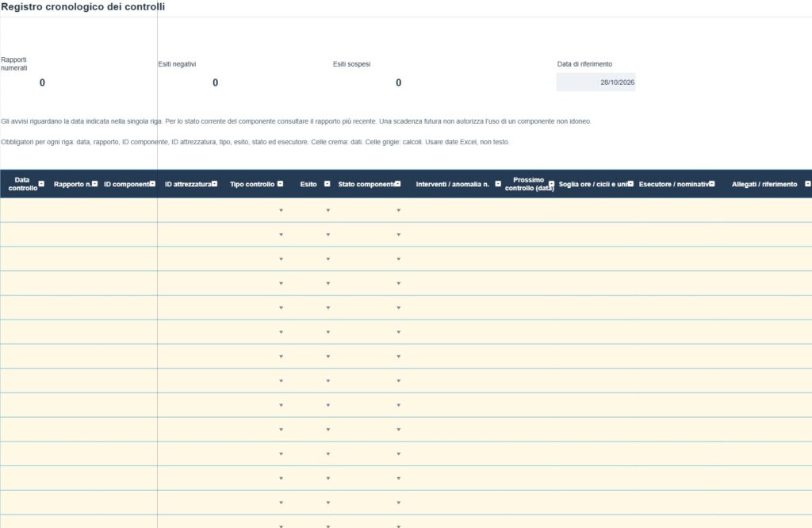Select the first row's Data controllo cell
The image size is (812, 528).
(23, 211)
